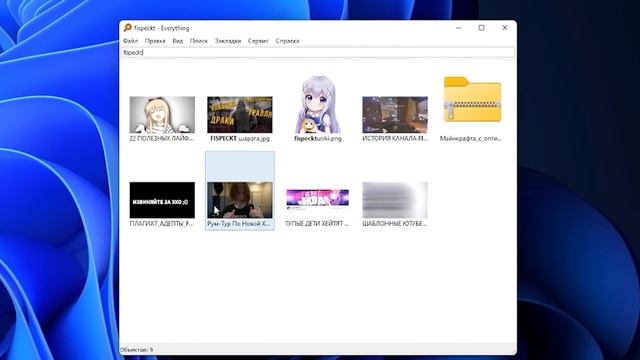640x360 pixels.
Task: Select the ТУПЫЕ ДЕТИ ХЕЙТЯТ... thumbnail
Action: tap(318, 200)
